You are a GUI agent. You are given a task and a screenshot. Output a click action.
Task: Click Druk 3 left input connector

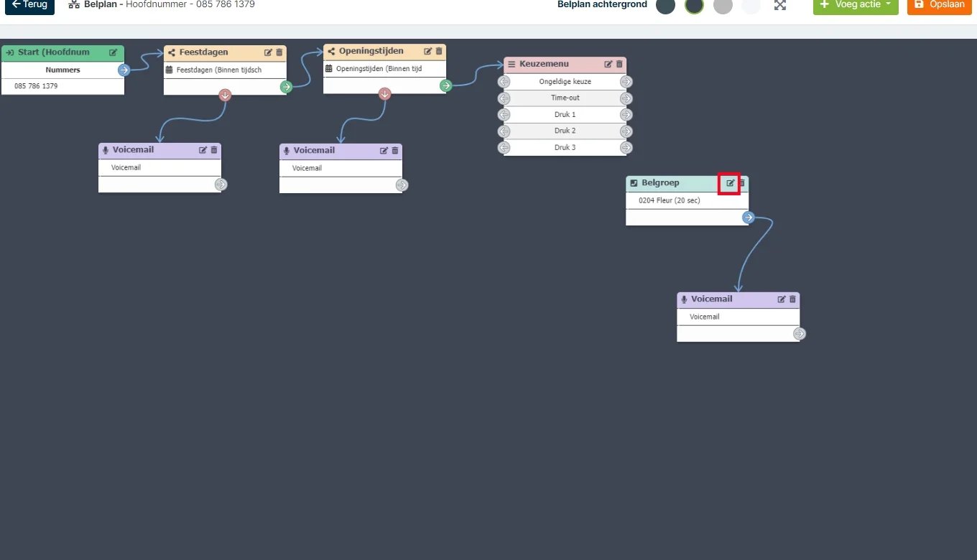pos(504,148)
